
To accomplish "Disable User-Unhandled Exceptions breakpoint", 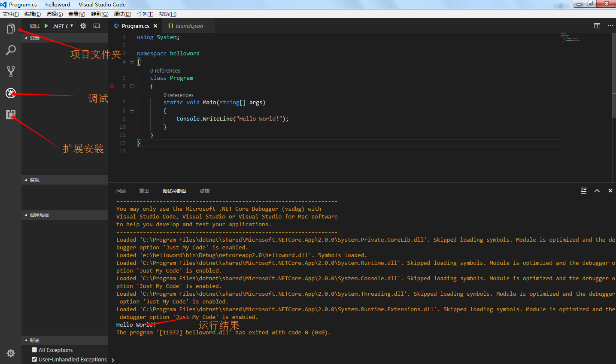I will pos(34,359).
